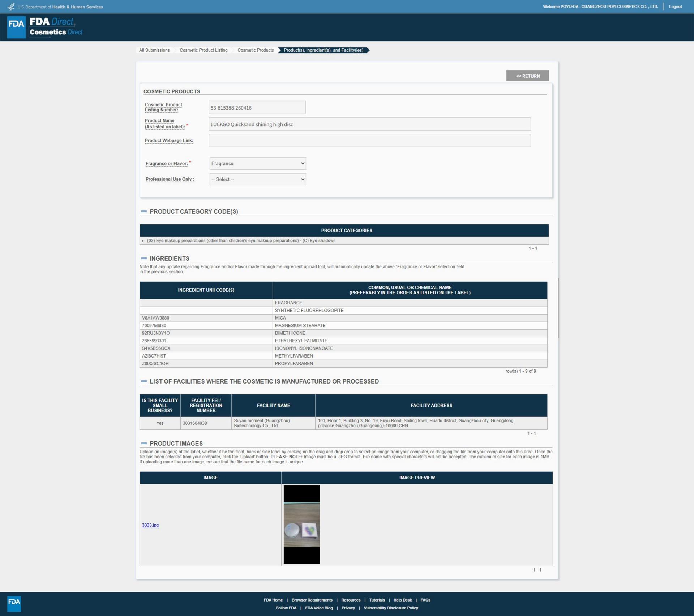Collapse the Product Images section

pos(144,444)
